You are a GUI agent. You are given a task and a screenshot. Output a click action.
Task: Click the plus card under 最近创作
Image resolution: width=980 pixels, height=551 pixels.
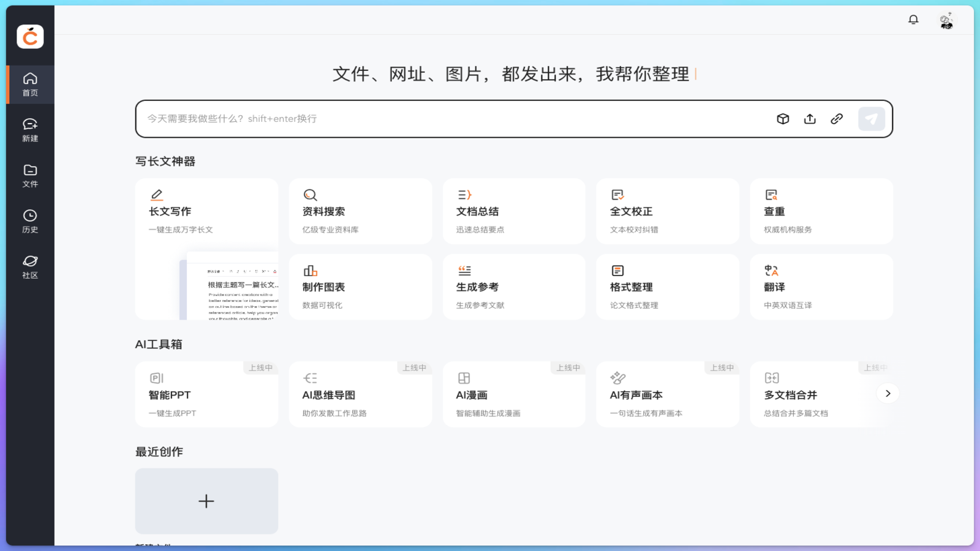tap(206, 501)
